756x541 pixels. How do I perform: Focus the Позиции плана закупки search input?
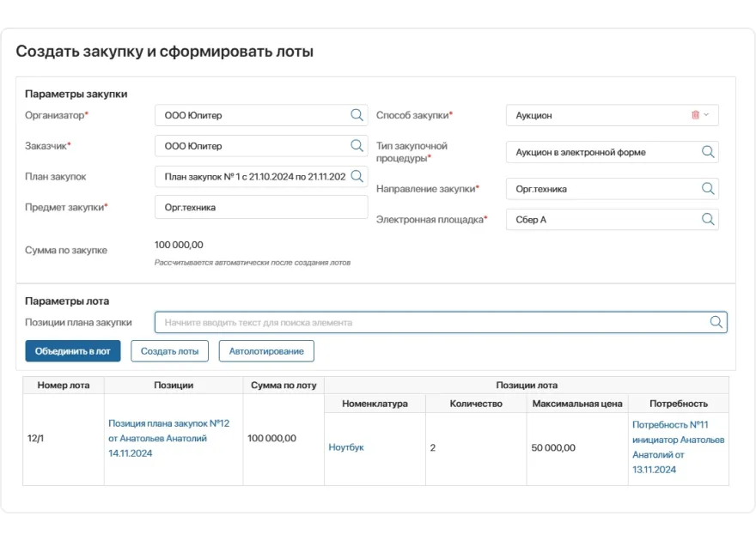click(x=430, y=323)
